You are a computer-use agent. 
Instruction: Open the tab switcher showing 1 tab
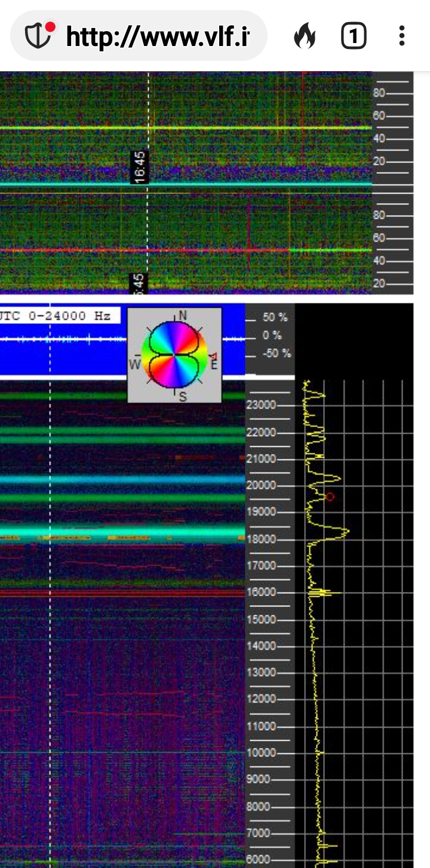(353, 36)
